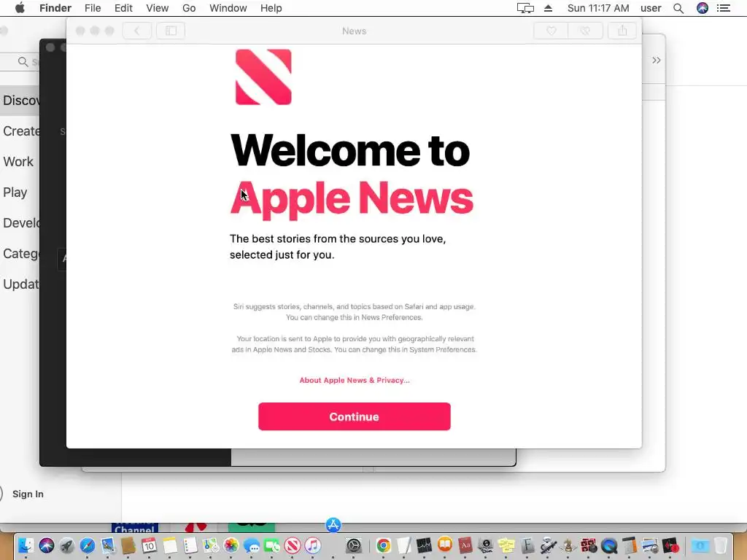Click the broken-heart Dislike icon in News
The height and width of the screenshot is (560, 747).
(x=586, y=31)
